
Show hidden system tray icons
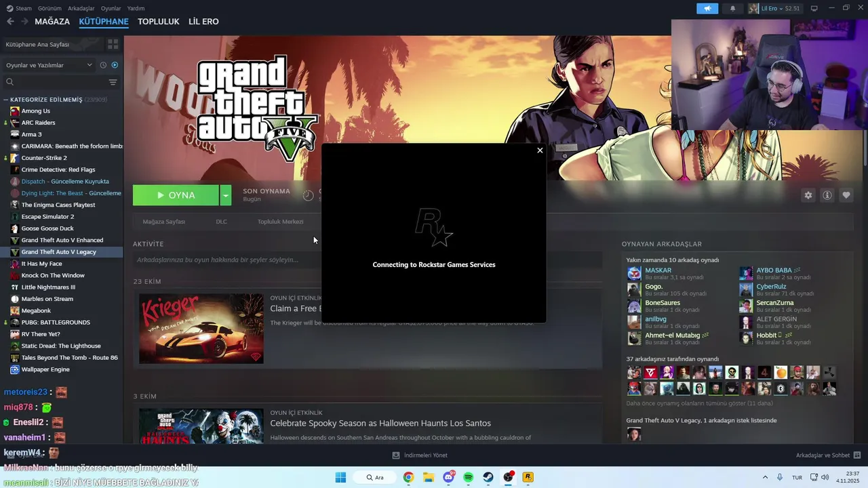765,477
